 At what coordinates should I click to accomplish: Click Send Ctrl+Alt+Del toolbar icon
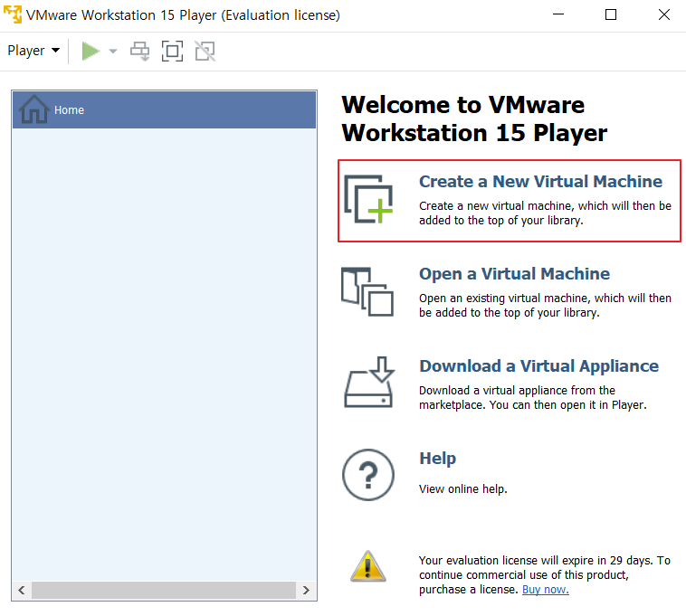point(140,52)
